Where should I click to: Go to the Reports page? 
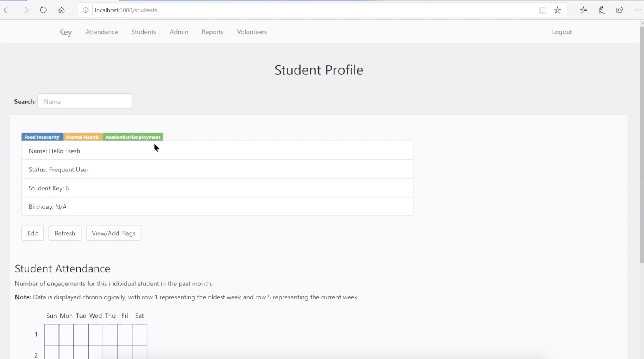pos(213,32)
